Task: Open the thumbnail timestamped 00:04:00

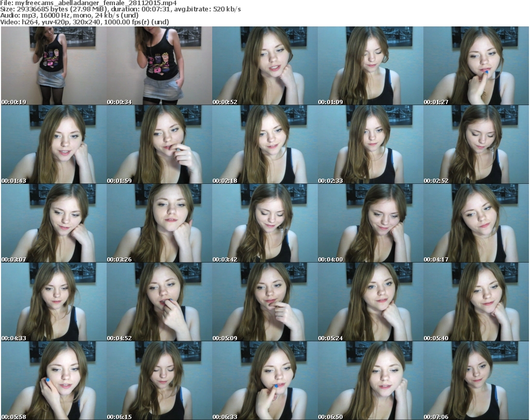Action: [x=371, y=223]
